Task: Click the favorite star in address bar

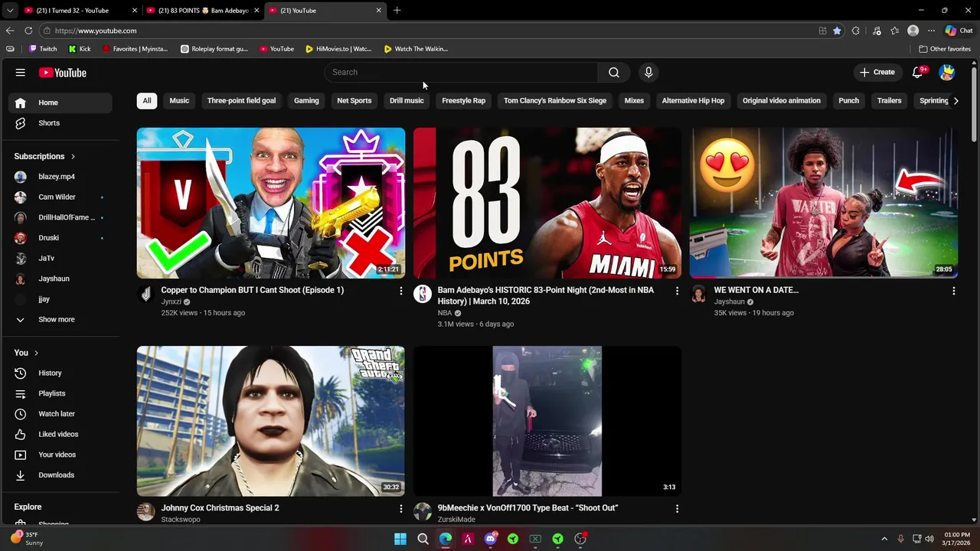Action: (x=837, y=31)
